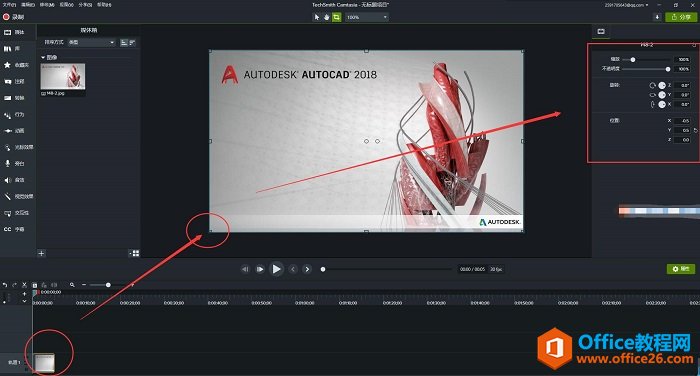Open the File menu
The height and width of the screenshot is (376, 700).
pyautogui.click(x=9, y=4)
